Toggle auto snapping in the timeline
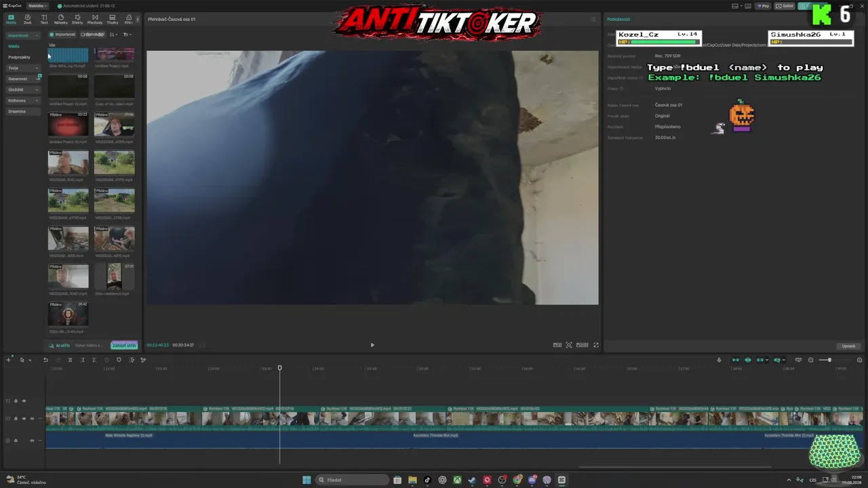Viewport: 868px width, 488px height. (x=748, y=360)
